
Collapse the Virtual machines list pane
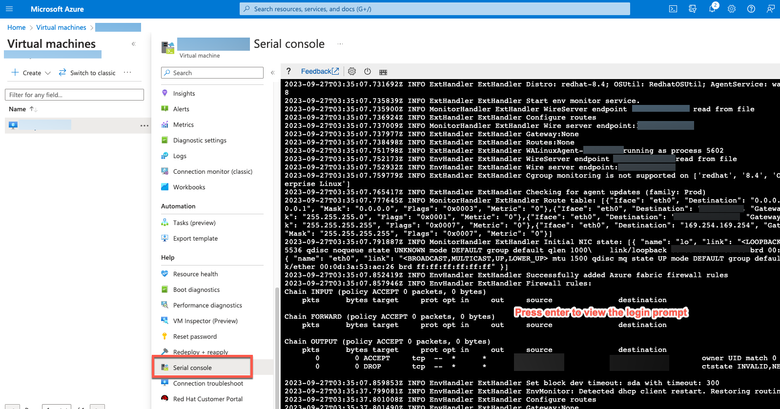[133, 44]
